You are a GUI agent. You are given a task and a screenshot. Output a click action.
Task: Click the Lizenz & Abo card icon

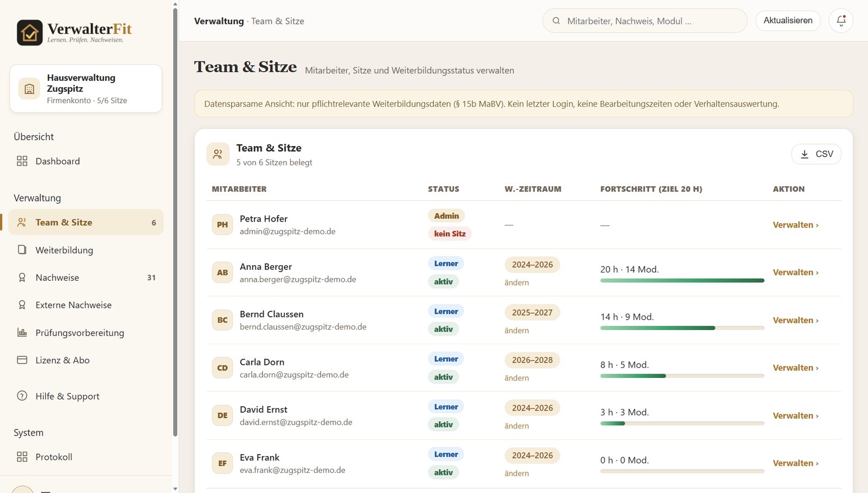(x=22, y=360)
